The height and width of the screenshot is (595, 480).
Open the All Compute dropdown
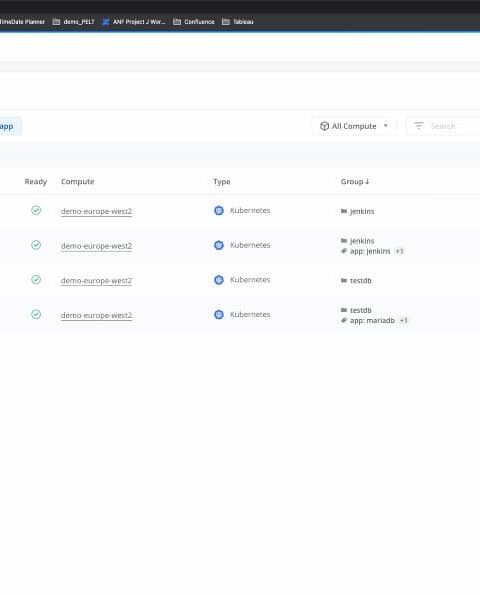coord(354,126)
